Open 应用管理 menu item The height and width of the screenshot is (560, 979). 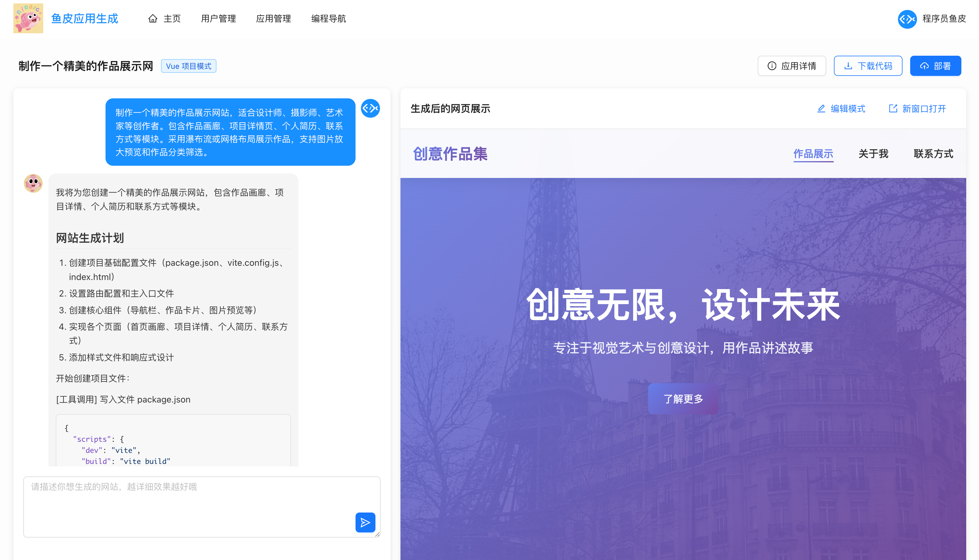pos(273,18)
